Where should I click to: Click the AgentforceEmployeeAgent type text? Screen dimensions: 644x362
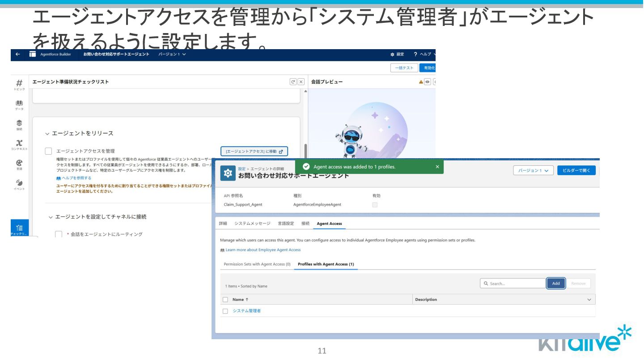pyautogui.click(x=317, y=205)
